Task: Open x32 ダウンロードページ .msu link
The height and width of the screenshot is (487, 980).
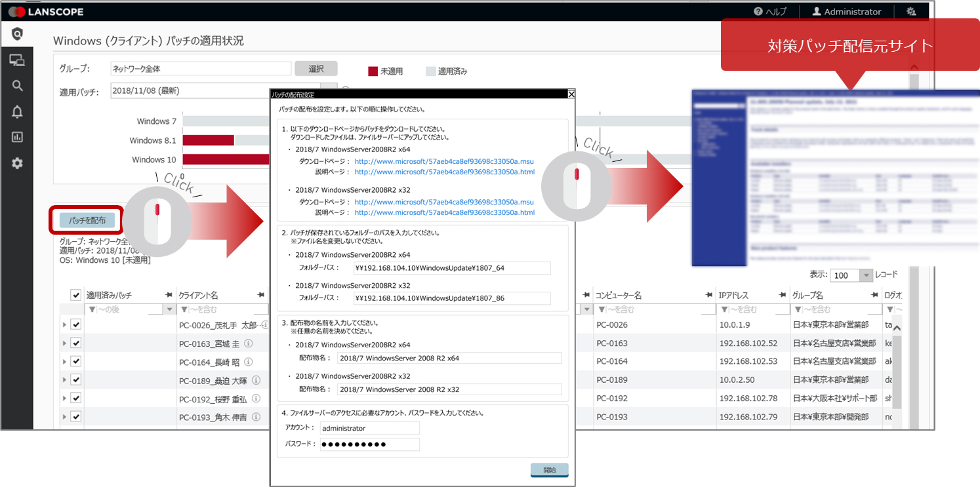Action: pyautogui.click(x=444, y=202)
